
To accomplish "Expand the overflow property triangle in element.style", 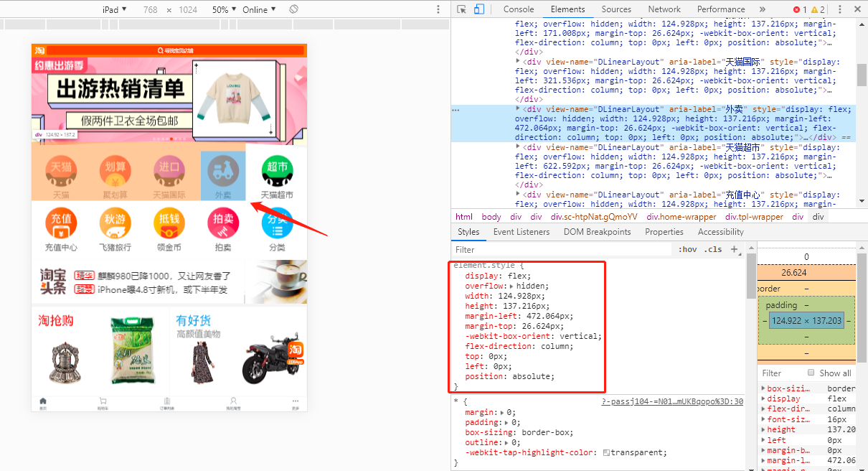I will coord(512,286).
